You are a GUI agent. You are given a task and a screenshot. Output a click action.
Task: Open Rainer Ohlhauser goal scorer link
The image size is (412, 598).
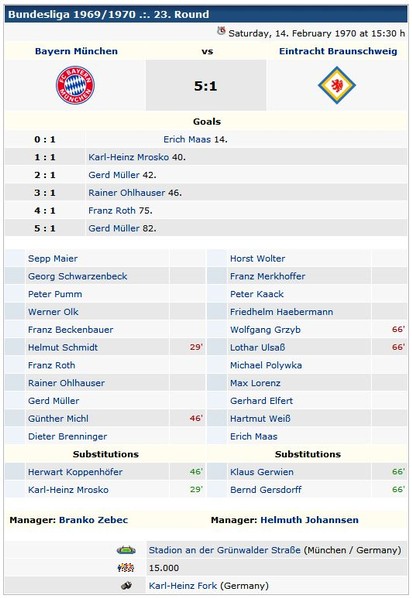(127, 193)
